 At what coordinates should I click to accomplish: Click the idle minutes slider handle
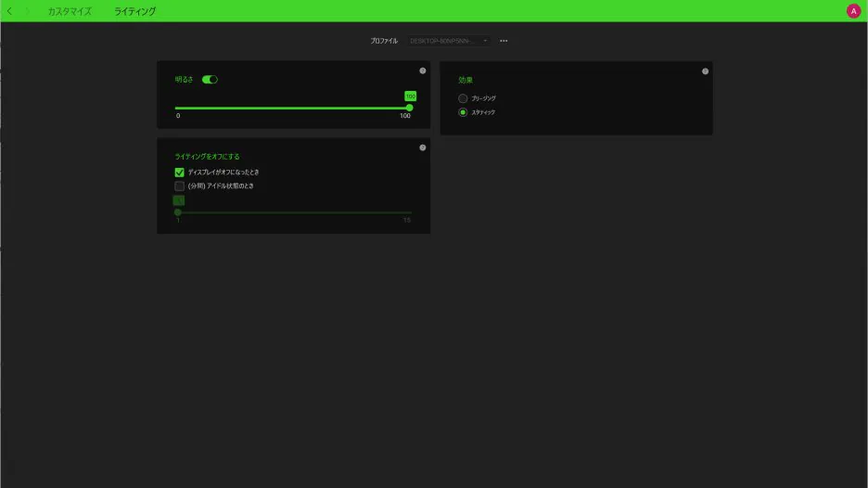click(x=178, y=212)
